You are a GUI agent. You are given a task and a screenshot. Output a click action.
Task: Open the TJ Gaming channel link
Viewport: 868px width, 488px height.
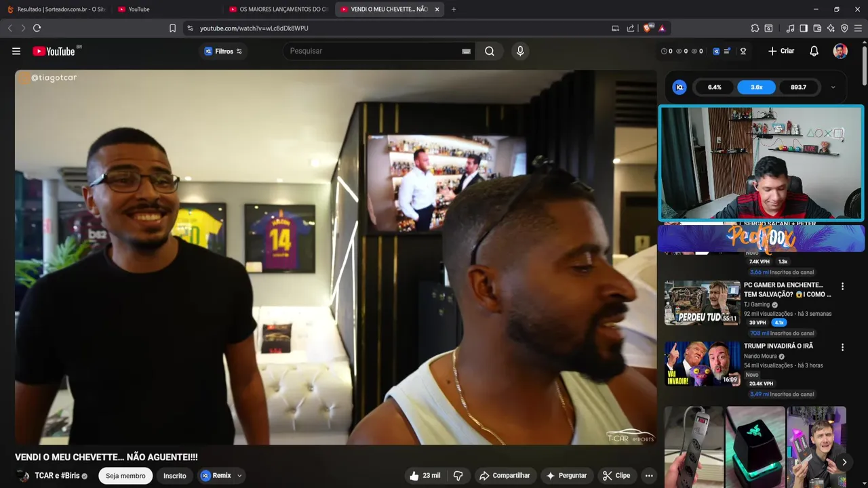(757, 304)
